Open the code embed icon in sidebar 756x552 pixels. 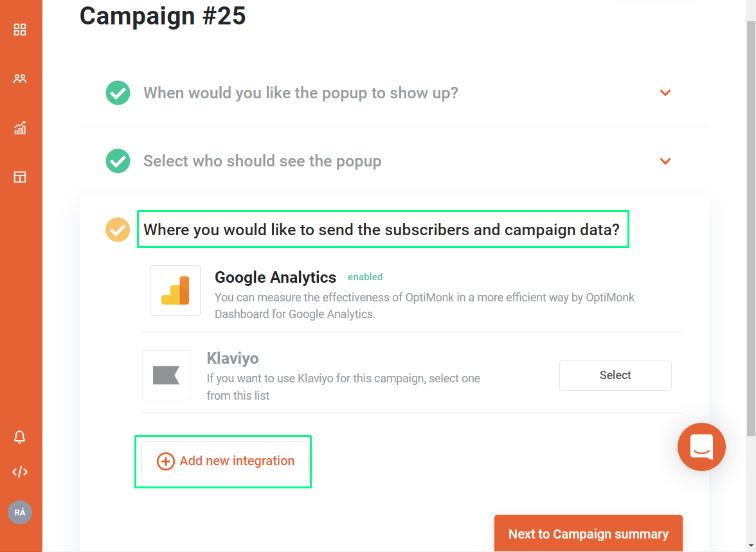pyautogui.click(x=20, y=472)
